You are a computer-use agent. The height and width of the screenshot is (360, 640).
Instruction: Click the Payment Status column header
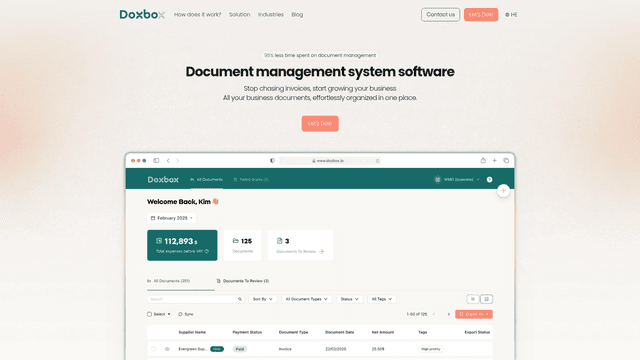[247, 332]
